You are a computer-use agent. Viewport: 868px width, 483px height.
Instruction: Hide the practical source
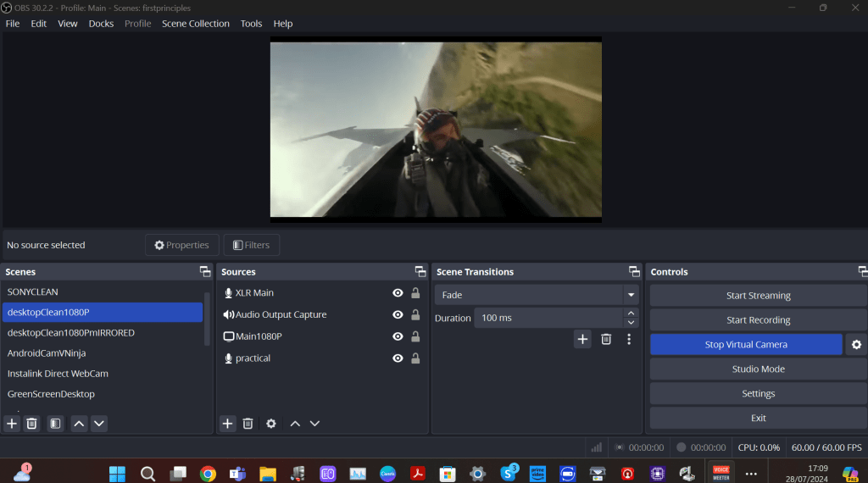(398, 358)
